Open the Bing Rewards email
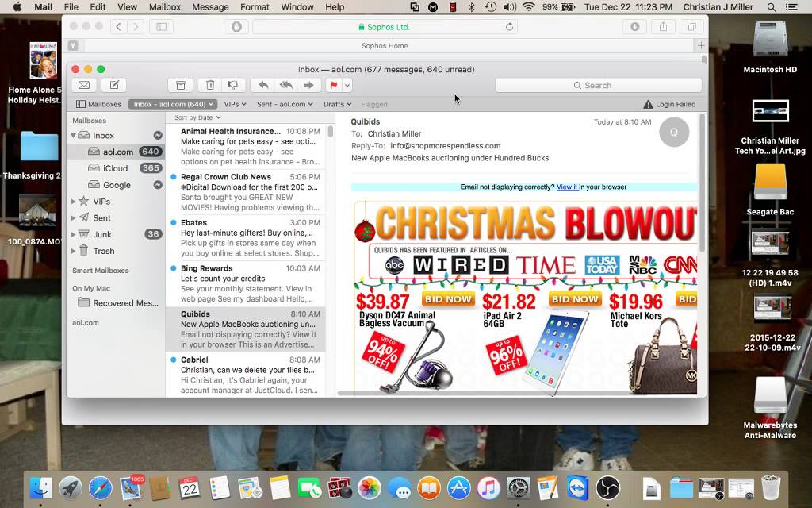Image resolution: width=812 pixels, height=508 pixels. pos(246,283)
